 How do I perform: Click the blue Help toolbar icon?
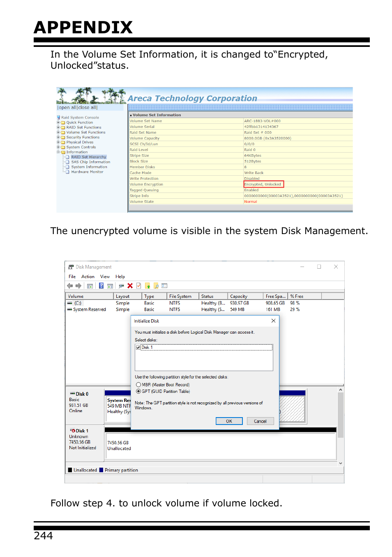tap(101, 286)
